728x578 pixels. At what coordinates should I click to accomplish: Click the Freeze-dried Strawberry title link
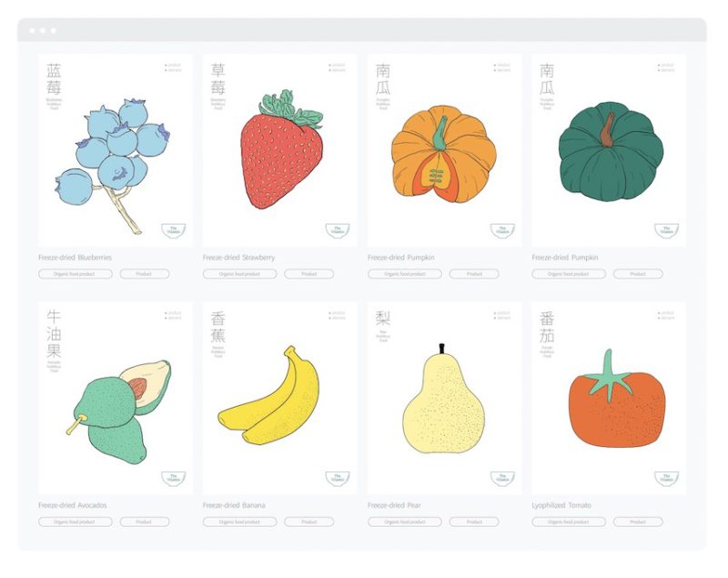point(238,258)
